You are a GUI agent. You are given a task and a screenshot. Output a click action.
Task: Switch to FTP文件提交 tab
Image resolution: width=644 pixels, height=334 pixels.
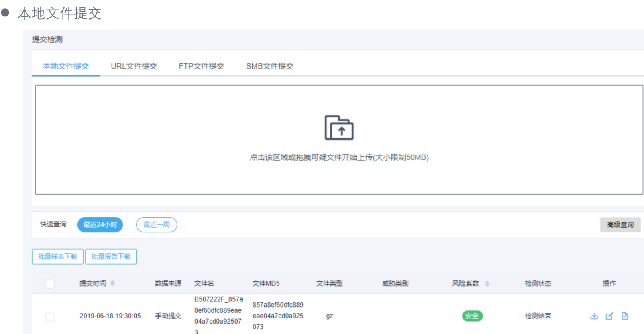point(201,66)
